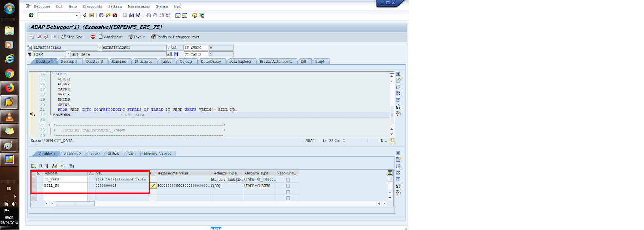The width and height of the screenshot is (644, 230).
Task: Click the Print icon in toolbar
Action: (125, 15)
